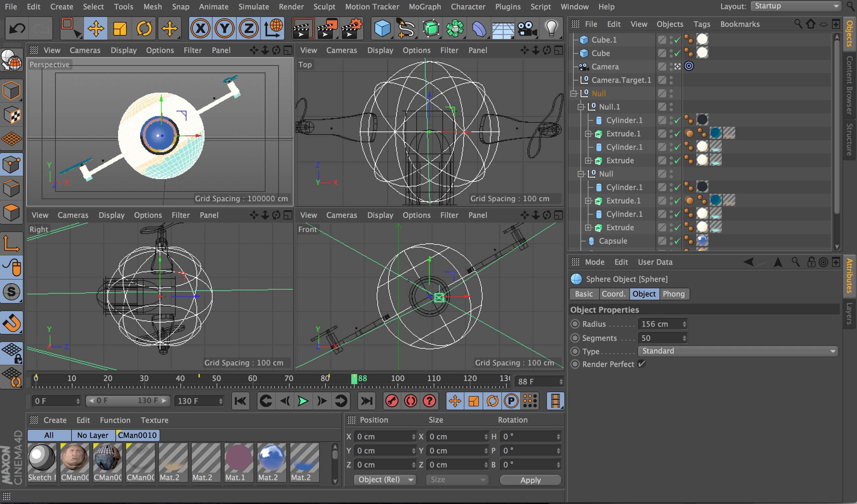Add a Cube primitive object

pos(382,29)
